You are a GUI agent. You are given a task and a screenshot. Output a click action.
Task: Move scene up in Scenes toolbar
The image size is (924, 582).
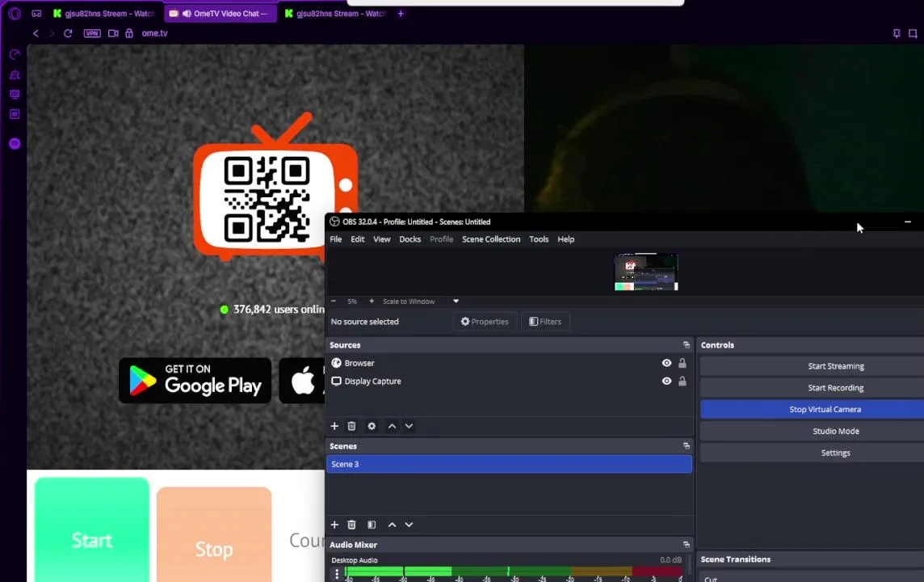[x=392, y=525]
